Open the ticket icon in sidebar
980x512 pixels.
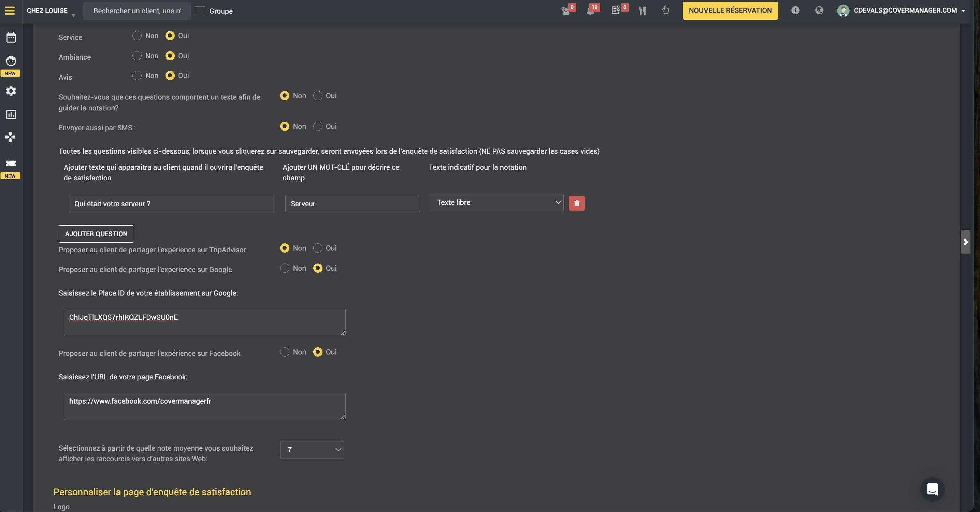[11, 163]
